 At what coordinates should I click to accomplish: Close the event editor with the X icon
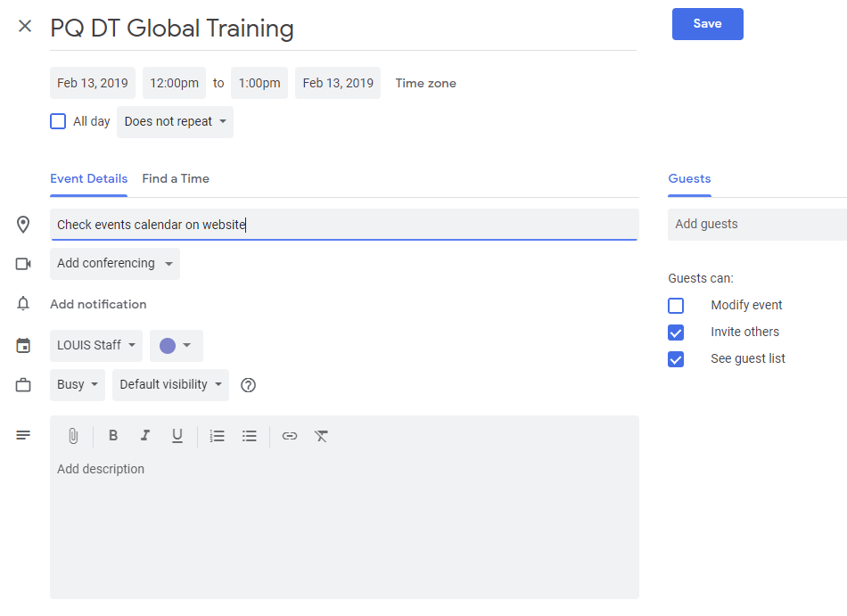pos(25,26)
